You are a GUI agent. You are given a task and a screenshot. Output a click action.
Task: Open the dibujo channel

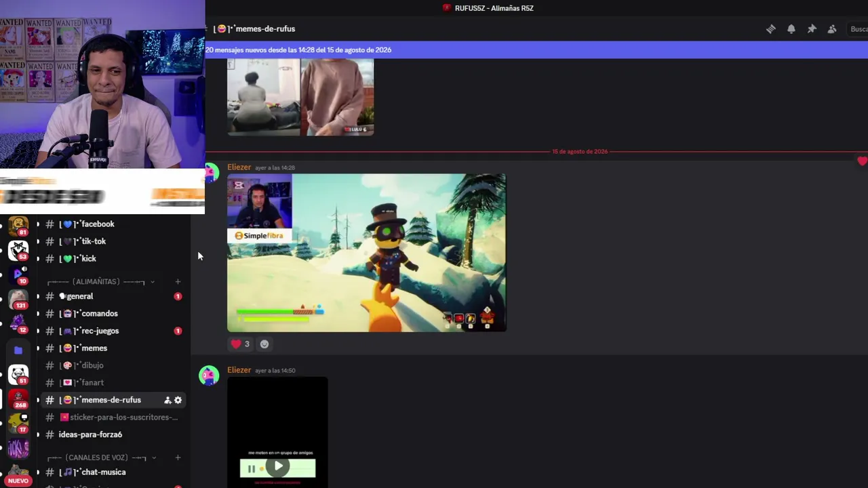click(113, 365)
